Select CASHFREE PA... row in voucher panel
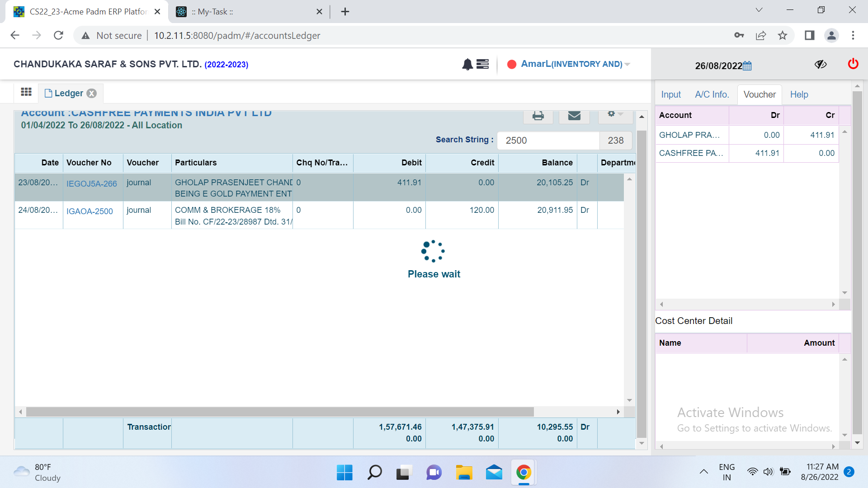 (x=747, y=153)
